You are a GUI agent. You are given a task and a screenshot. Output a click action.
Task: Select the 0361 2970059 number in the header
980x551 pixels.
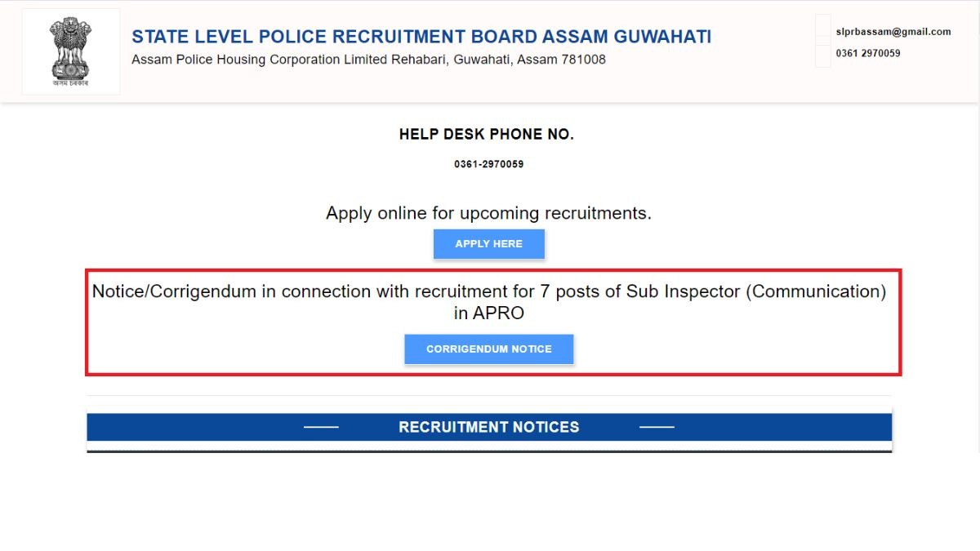[867, 53]
